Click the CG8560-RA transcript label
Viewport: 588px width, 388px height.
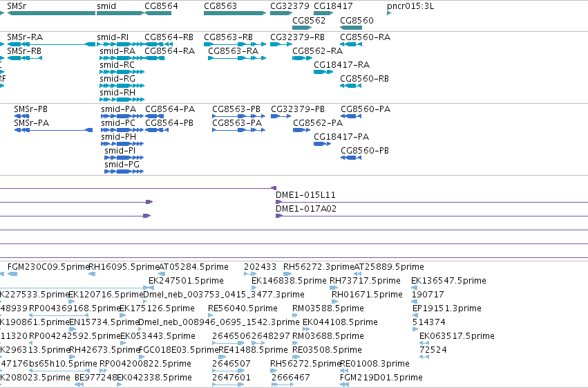(366, 37)
